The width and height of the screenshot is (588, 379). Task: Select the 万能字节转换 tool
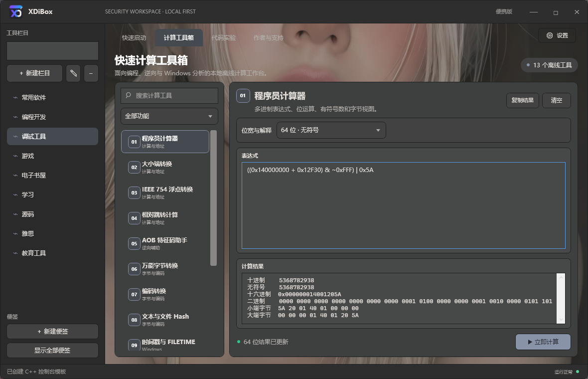(x=165, y=269)
